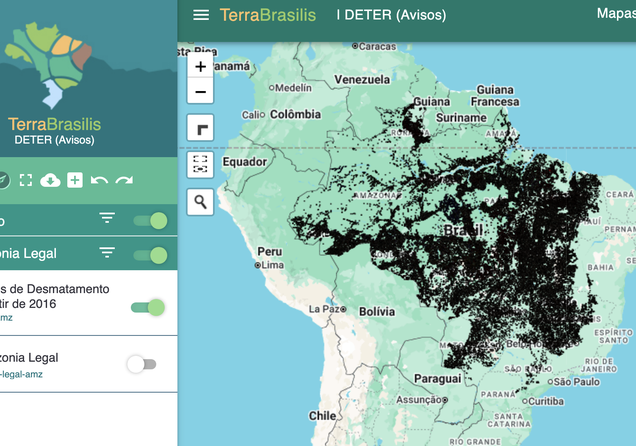Click the partially visible compass icon in toolbar
This screenshot has width=636, height=446.
[x=3, y=180]
